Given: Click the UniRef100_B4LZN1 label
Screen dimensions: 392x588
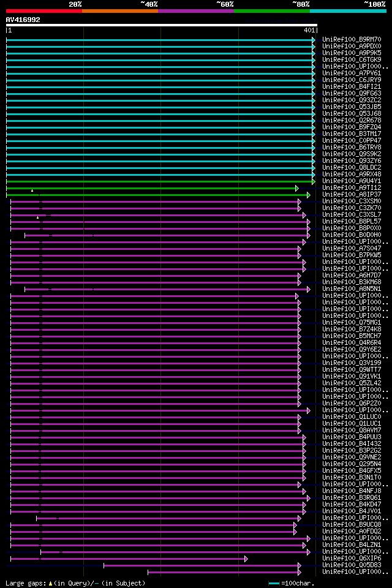Looking at the screenshot, I should pyautogui.click(x=352, y=546).
